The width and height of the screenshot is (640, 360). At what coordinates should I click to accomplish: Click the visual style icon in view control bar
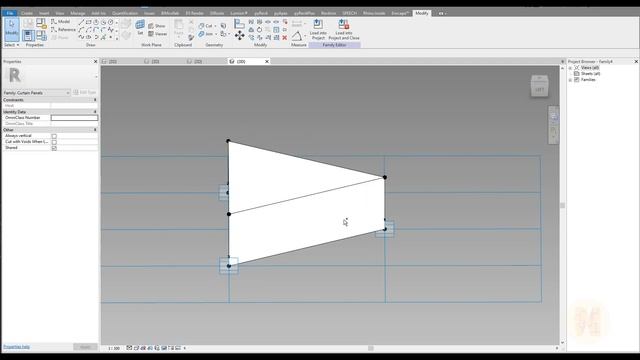[x=136, y=348]
